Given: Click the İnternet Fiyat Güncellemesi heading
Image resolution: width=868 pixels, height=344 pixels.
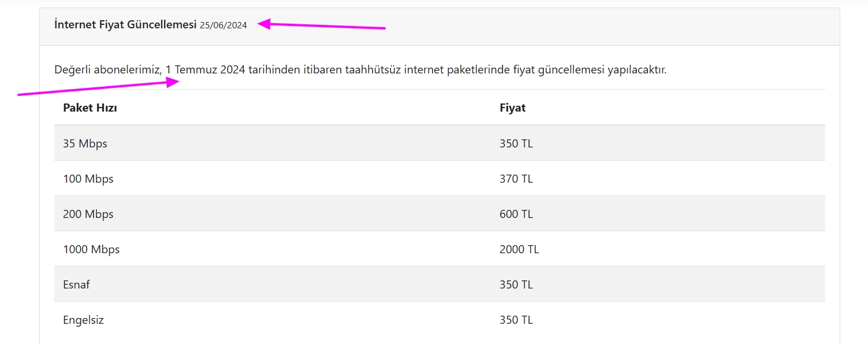Looking at the screenshot, I should click(x=125, y=25).
